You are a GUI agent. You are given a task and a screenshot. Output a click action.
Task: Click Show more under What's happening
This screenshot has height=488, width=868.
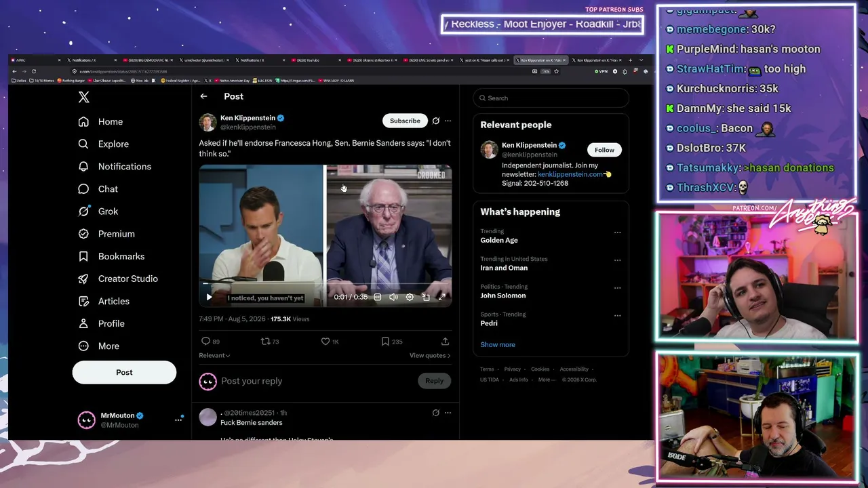[498, 344]
